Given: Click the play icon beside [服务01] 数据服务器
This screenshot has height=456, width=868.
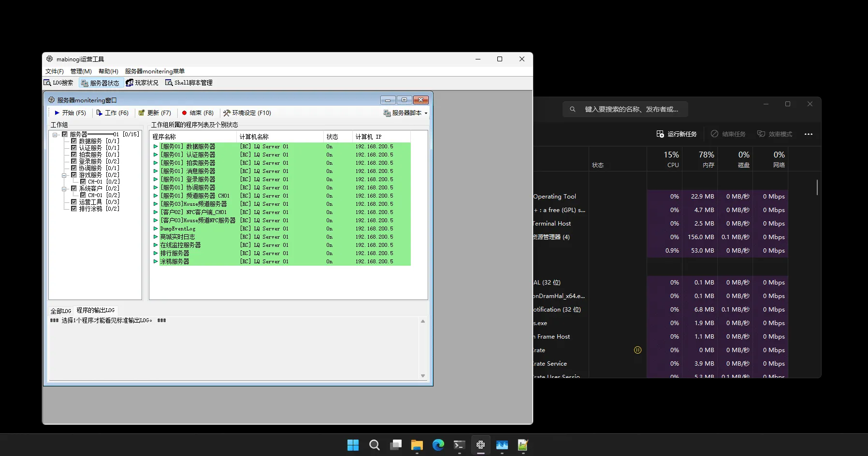Looking at the screenshot, I should coord(156,146).
